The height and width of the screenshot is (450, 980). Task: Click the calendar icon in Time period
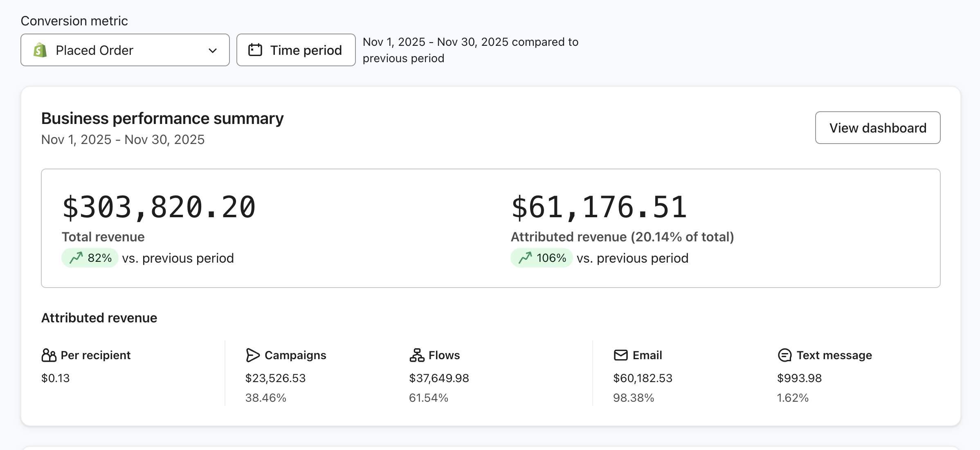pyautogui.click(x=255, y=50)
